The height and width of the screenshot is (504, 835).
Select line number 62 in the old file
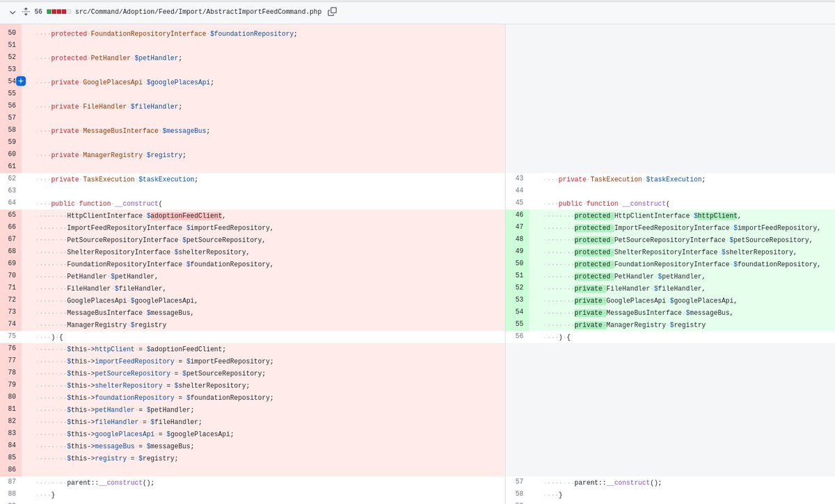(x=11, y=179)
